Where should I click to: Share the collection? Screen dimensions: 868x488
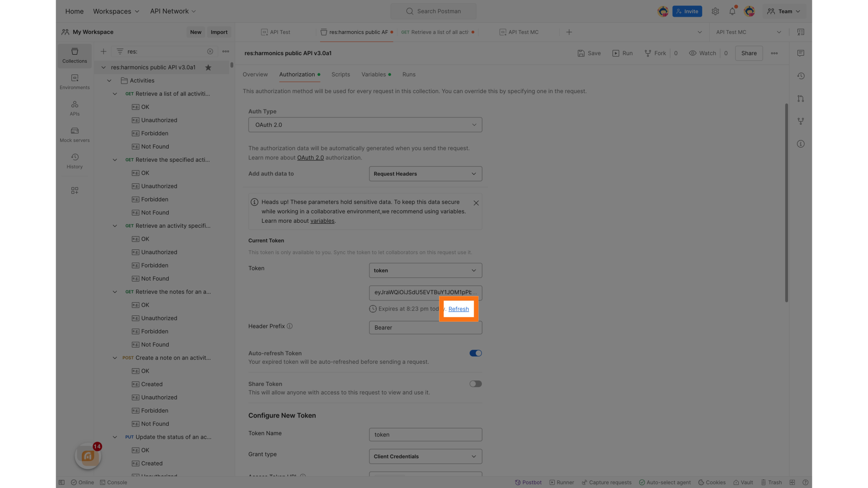[x=749, y=53]
